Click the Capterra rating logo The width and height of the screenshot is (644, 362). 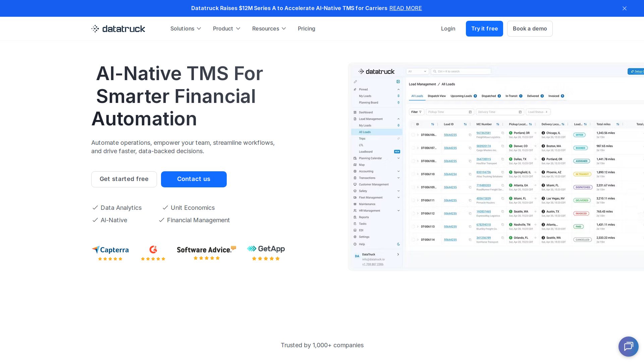click(110, 253)
